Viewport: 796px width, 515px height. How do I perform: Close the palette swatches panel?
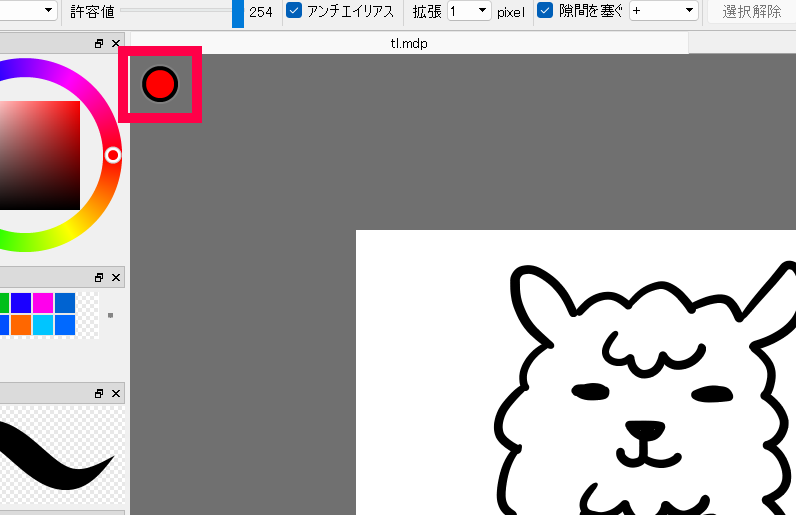click(116, 277)
